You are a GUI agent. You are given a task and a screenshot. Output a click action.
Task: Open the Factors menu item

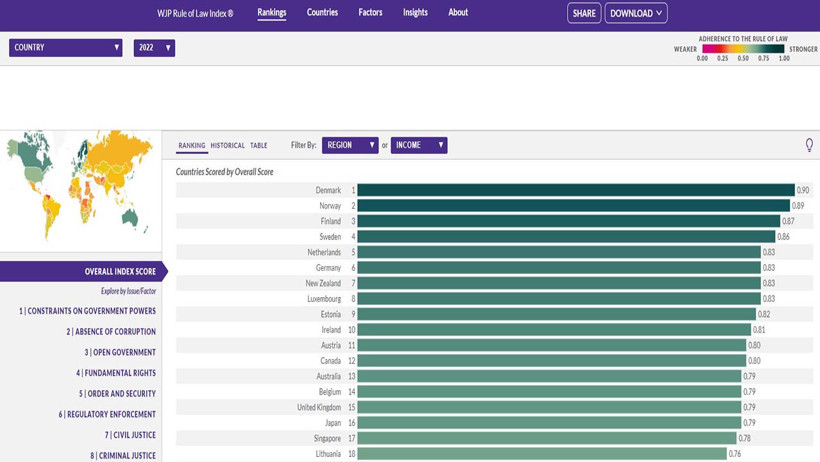tap(370, 13)
